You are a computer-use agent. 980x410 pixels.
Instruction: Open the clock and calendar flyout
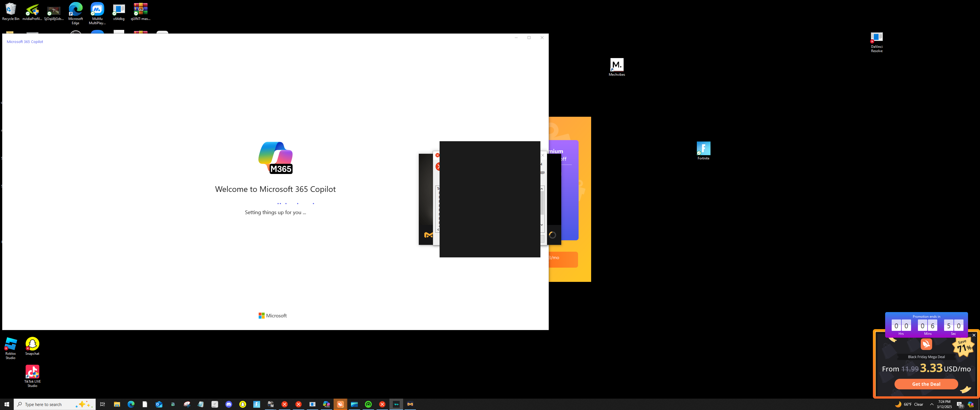click(x=944, y=404)
